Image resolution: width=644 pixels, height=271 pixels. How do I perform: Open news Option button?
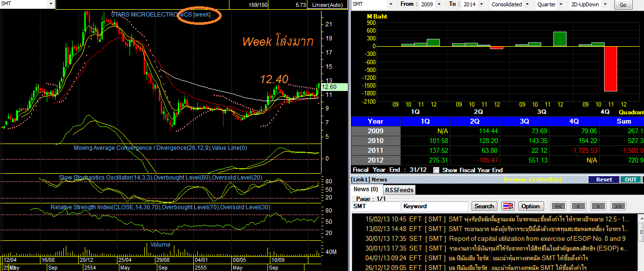[530, 206]
